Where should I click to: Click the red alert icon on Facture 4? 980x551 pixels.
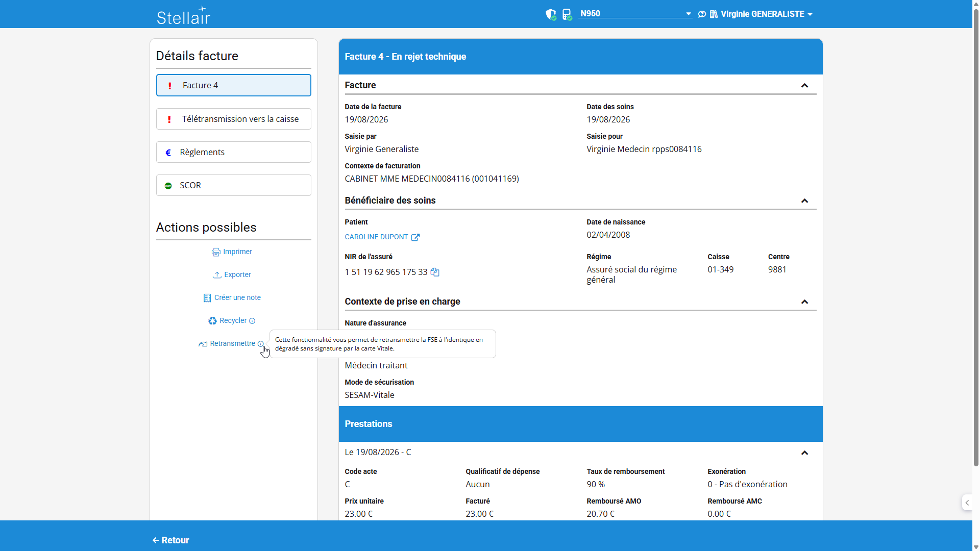click(170, 86)
